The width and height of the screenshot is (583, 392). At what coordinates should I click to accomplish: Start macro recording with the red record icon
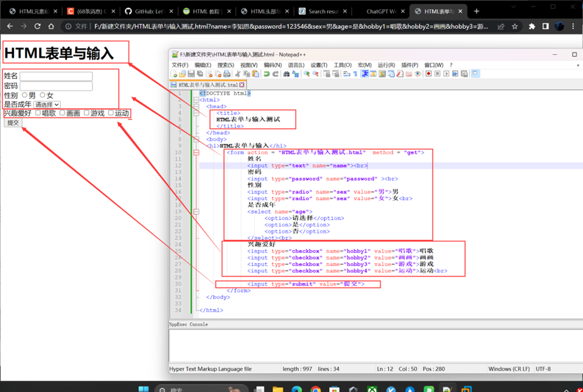[428, 74]
